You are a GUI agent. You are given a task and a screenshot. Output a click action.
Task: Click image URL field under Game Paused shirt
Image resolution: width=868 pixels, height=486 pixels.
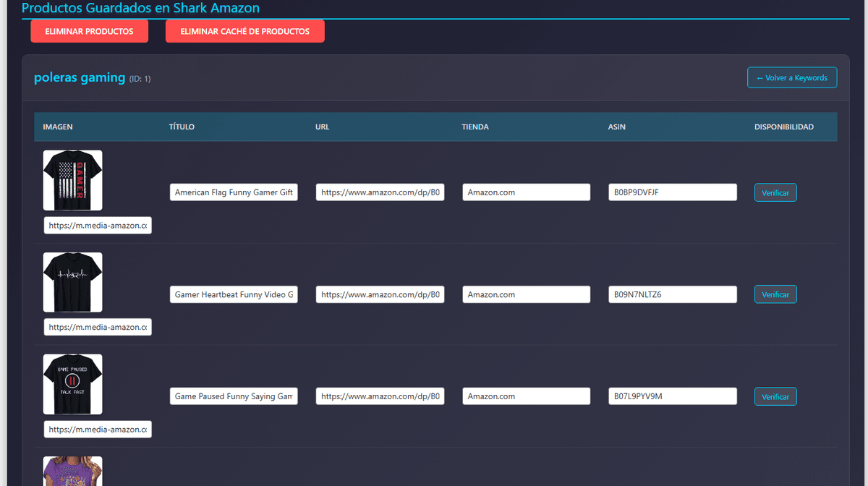(98, 430)
